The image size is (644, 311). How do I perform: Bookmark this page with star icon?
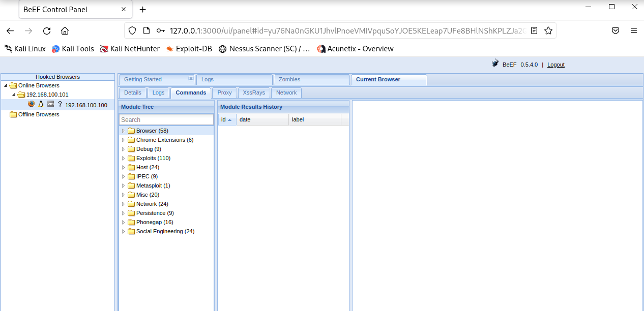[x=548, y=30]
